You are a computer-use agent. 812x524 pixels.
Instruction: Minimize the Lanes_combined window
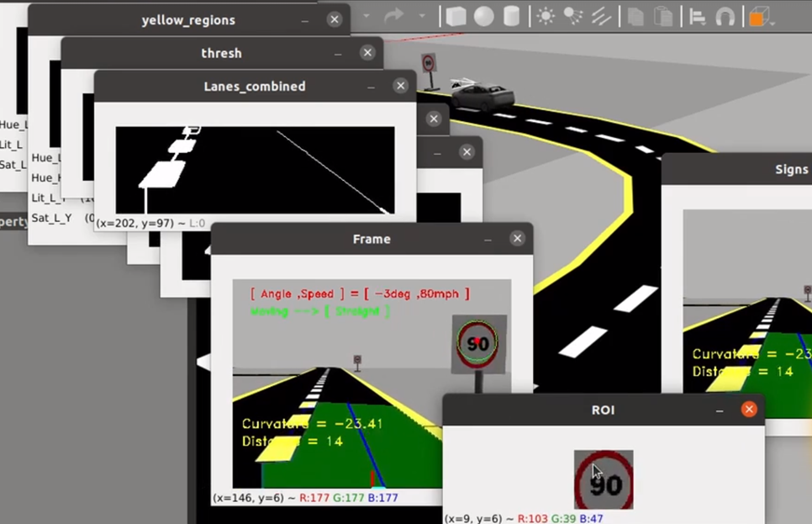click(x=372, y=87)
